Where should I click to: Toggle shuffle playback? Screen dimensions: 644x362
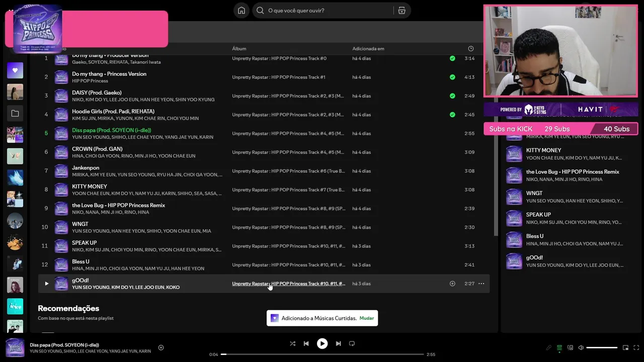(292, 343)
